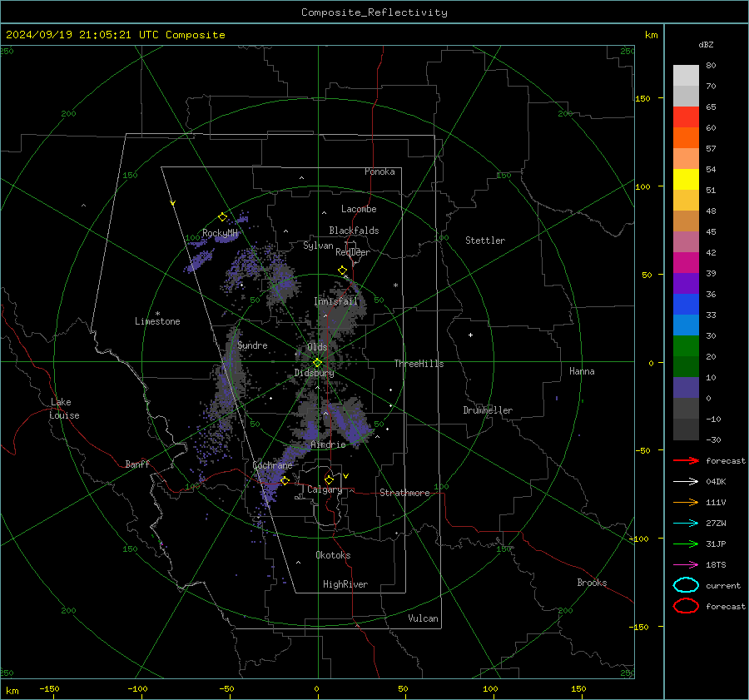Image resolution: width=749 pixels, height=700 pixels.
Task: Click the Stettler label
Action: 485,241
